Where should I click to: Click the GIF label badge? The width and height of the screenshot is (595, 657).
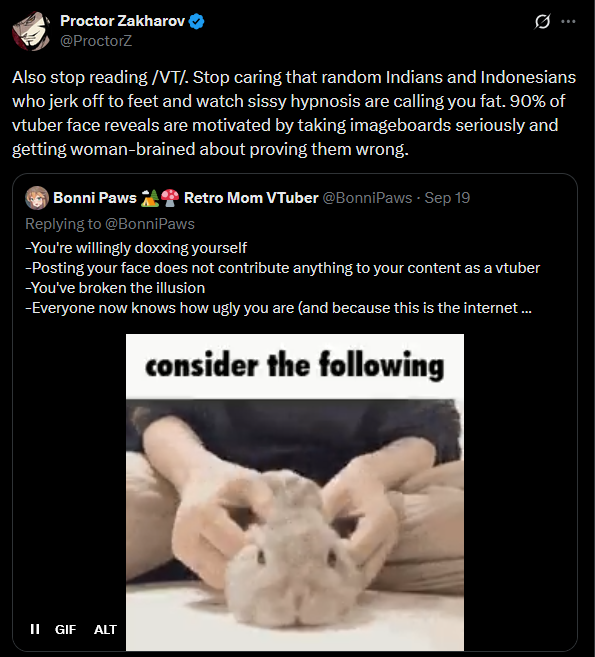click(x=65, y=629)
